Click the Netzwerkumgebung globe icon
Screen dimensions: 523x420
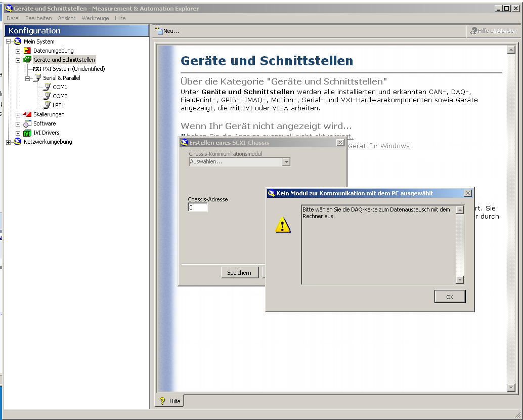point(18,142)
